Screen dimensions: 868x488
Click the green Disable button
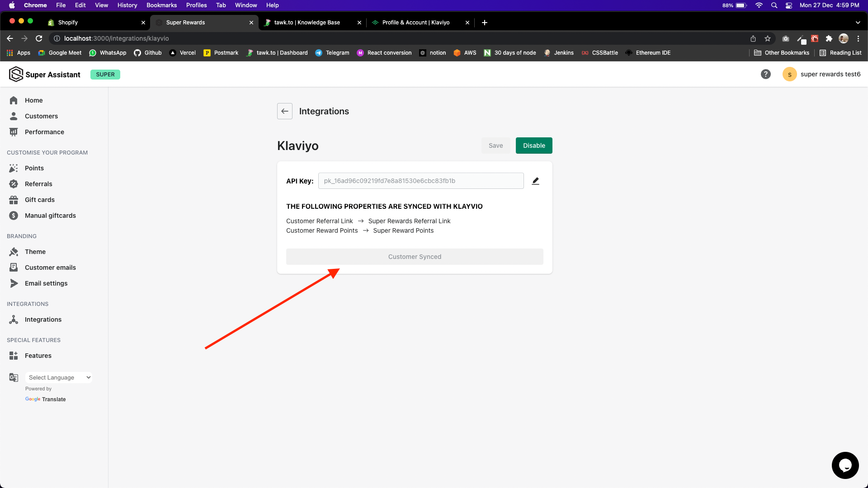(534, 145)
